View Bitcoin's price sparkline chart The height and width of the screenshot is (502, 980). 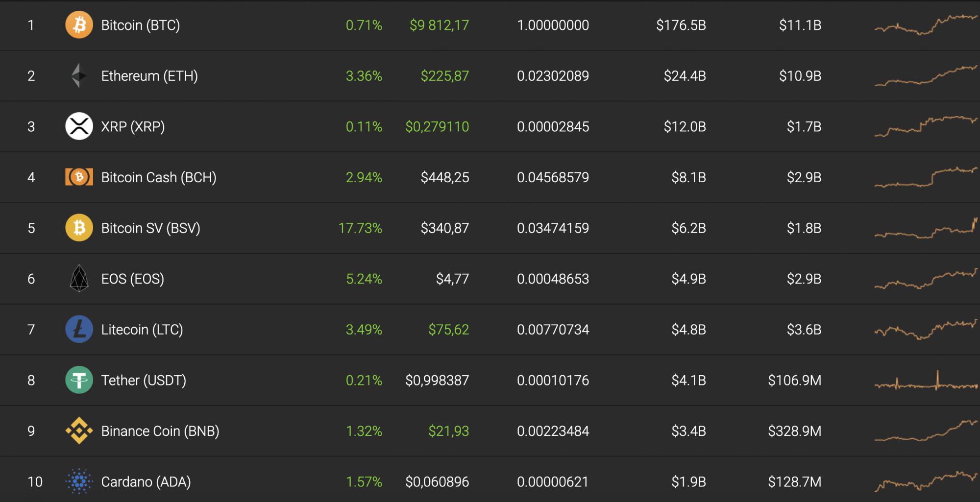pos(926,25)
